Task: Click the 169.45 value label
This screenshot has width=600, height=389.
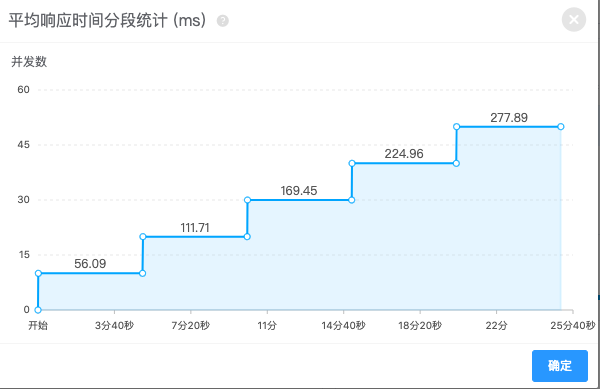Action: [x=299, y=190]
